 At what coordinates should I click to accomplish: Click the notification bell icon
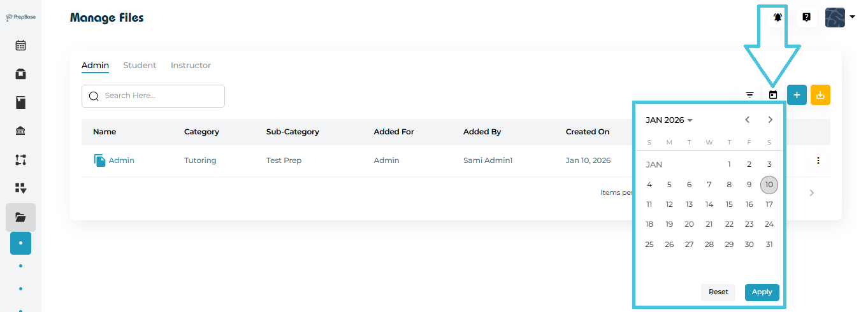778,18
